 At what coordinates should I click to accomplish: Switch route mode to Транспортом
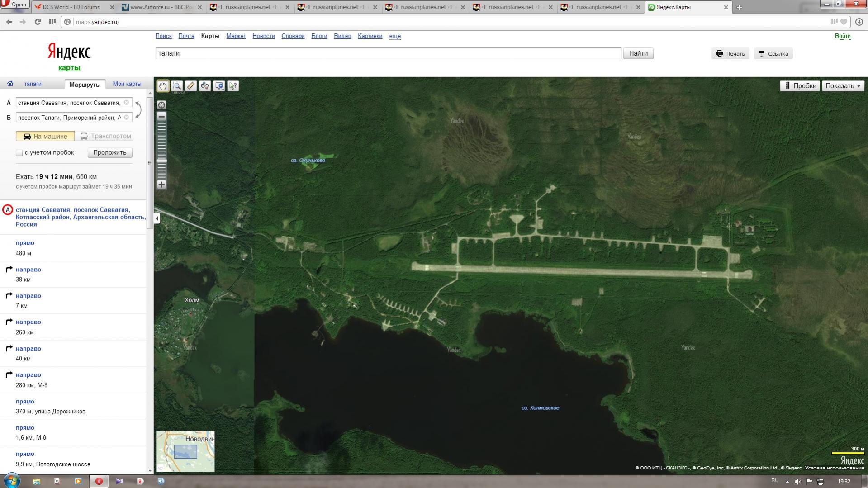pos(106,136)
